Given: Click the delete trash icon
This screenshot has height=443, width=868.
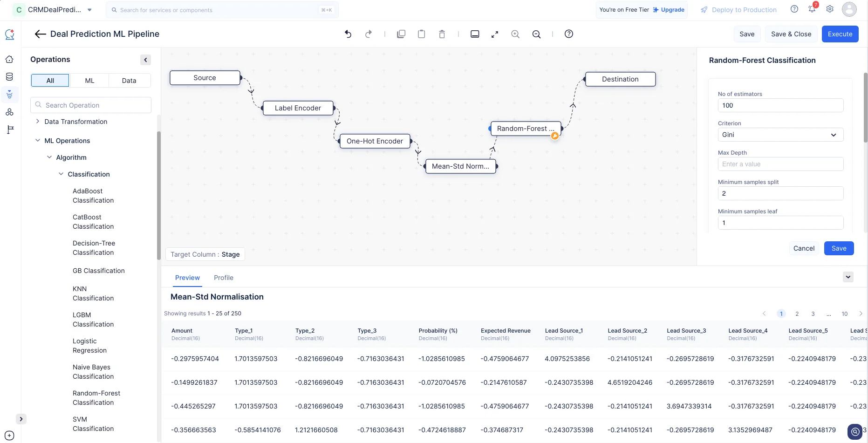Looking at the screenshot, I should pos(442,34).
